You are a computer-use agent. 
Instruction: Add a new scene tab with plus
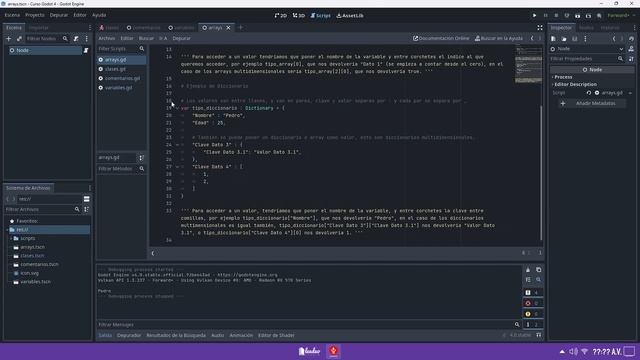coord(241,28)
